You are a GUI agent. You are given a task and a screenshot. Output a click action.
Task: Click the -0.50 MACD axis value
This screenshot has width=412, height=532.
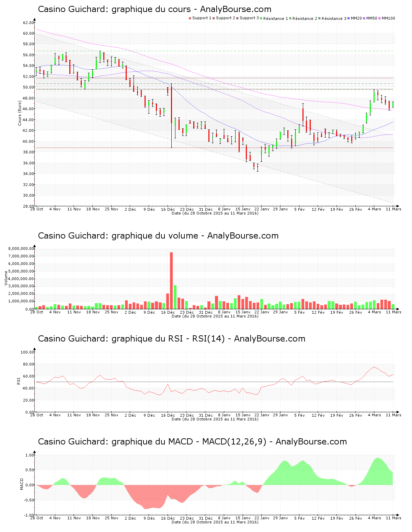tap(29, 500)
